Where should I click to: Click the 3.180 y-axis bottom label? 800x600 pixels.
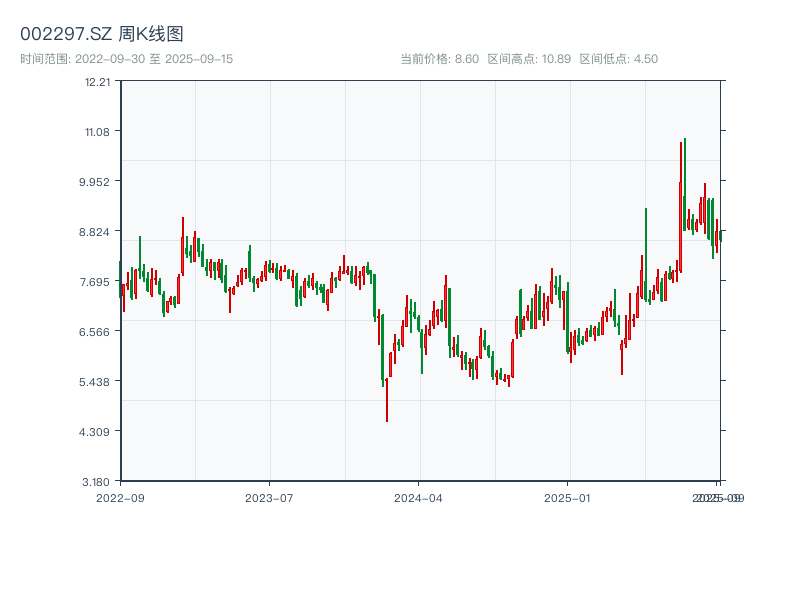point(97,481)
